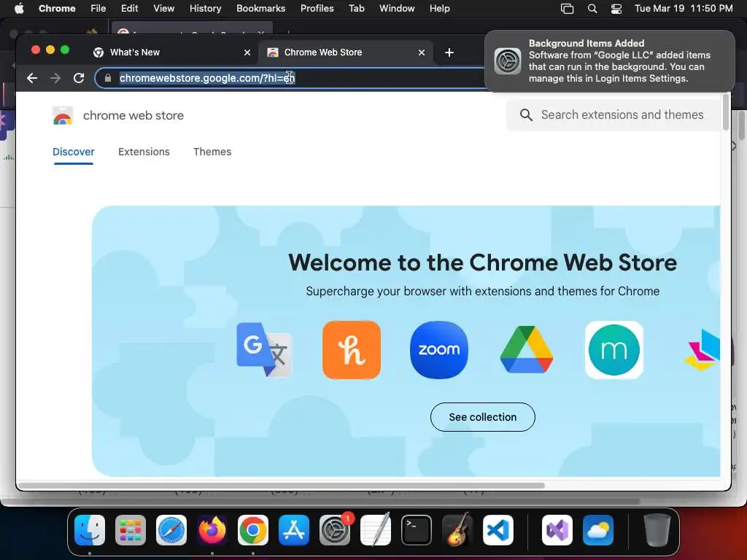The image size is (747, 560).
Task: Close the Chrome Web Store tab
Action: point(422,52)
